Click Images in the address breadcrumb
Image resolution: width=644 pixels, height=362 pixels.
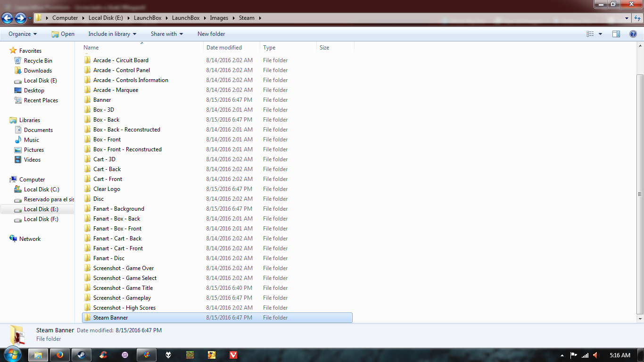coord(219,18)
